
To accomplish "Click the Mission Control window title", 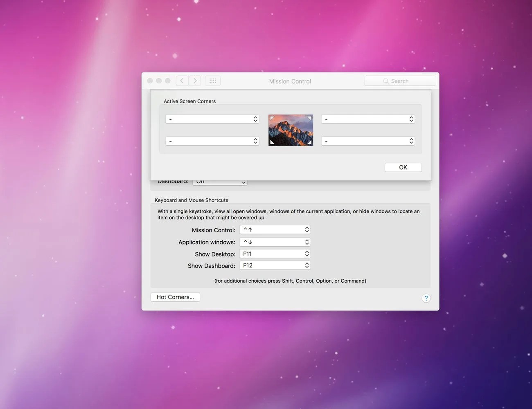I will click(x=290, y=81).
